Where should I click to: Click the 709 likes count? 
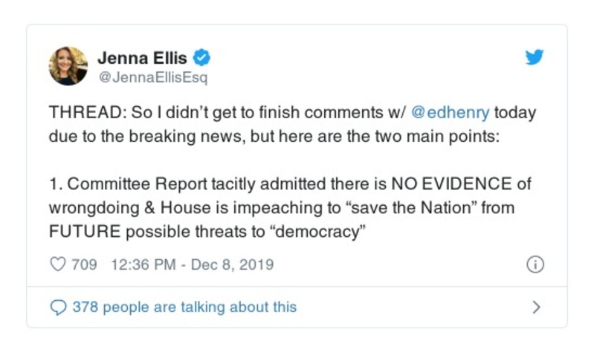click(x=84, y=264)
